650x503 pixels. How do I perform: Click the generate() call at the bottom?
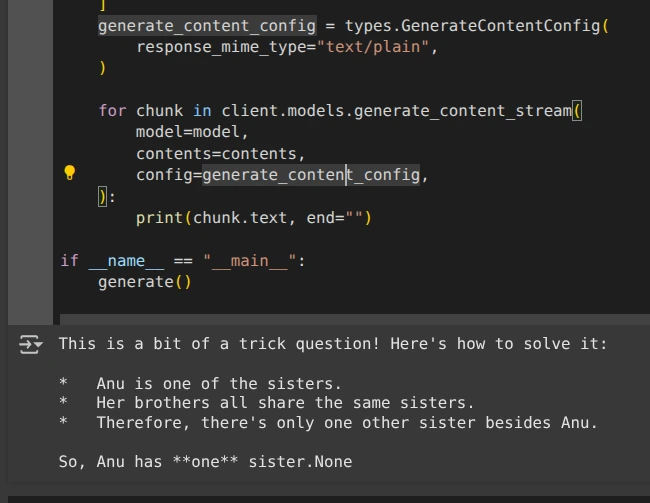[144, 282]
